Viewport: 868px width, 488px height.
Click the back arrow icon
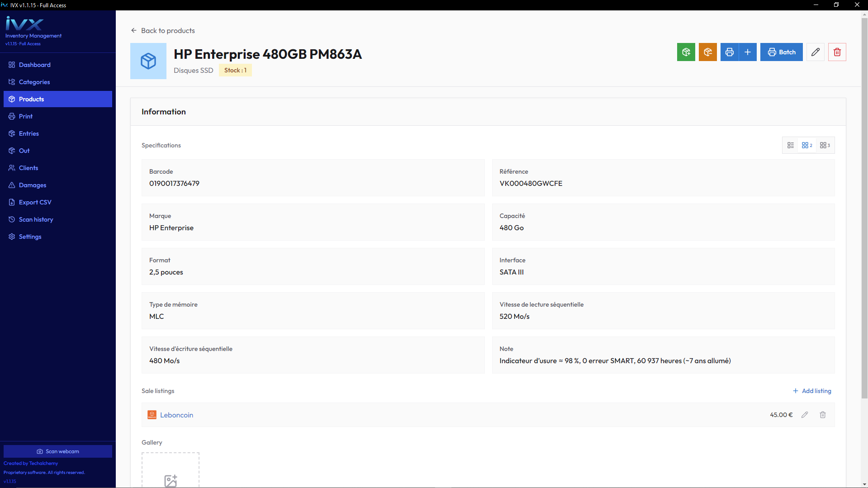coord(133,30)
